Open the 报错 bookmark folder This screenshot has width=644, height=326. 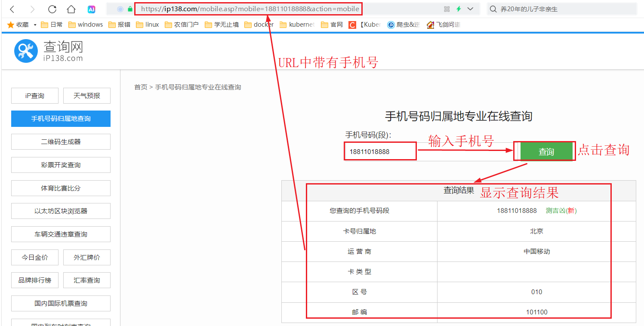click(x=120, y=25)
